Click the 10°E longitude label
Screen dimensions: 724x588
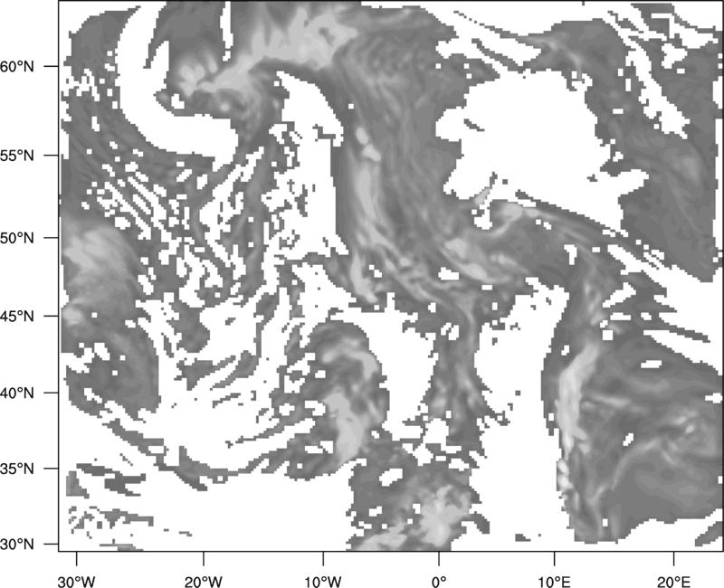[554, 582]
